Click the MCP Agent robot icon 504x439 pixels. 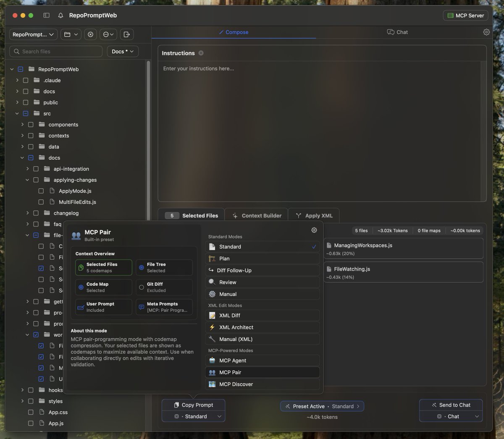coord(212,360)
